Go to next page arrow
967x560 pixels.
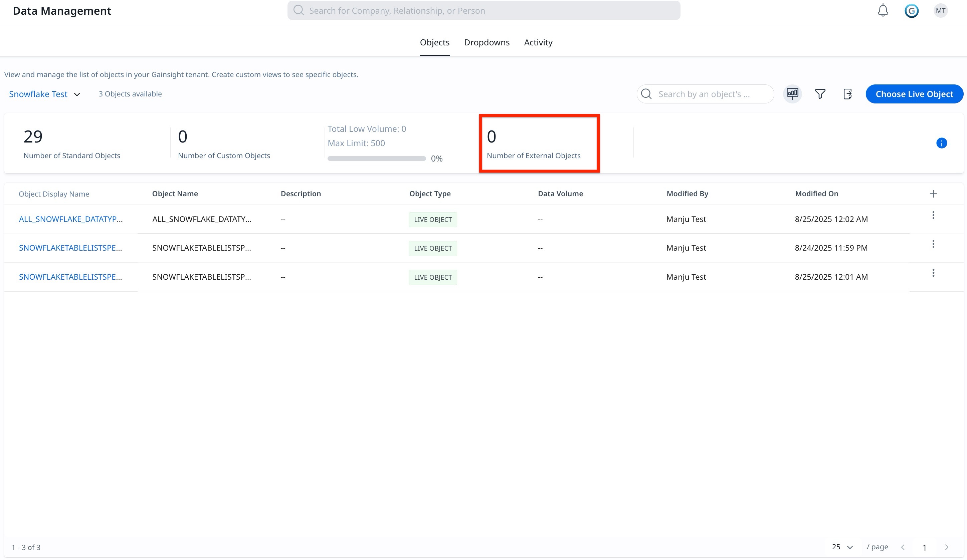point(947,547)
